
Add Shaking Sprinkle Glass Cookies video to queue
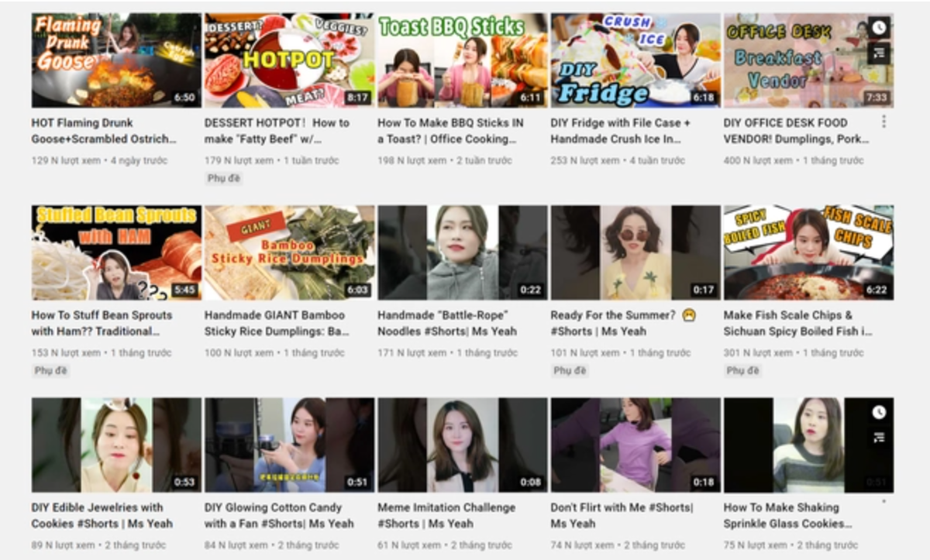click(x=878, y=438)
